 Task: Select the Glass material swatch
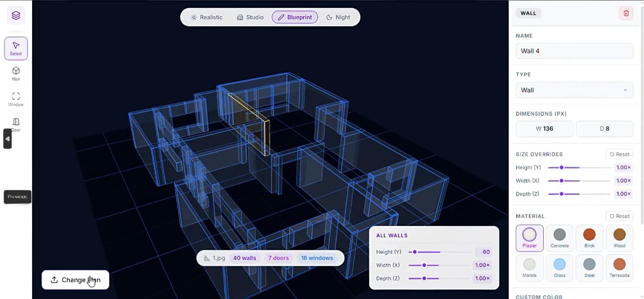(559, 267)
